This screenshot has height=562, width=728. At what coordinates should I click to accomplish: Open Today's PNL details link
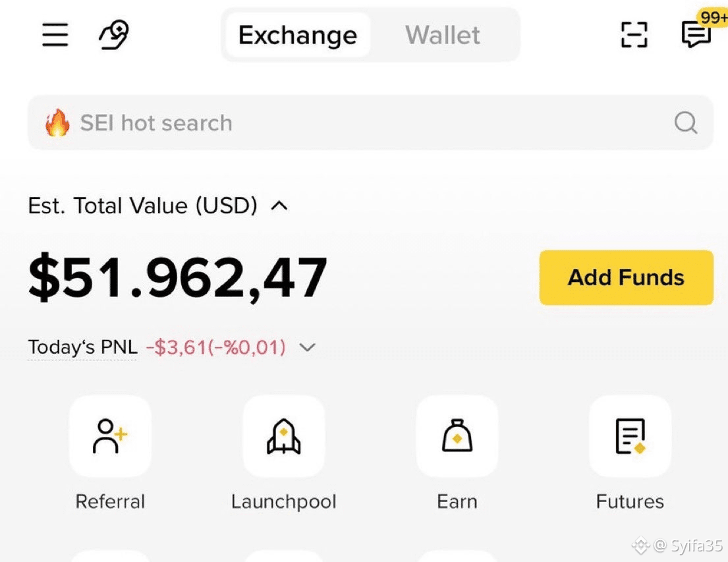click(x=82, y=347)
